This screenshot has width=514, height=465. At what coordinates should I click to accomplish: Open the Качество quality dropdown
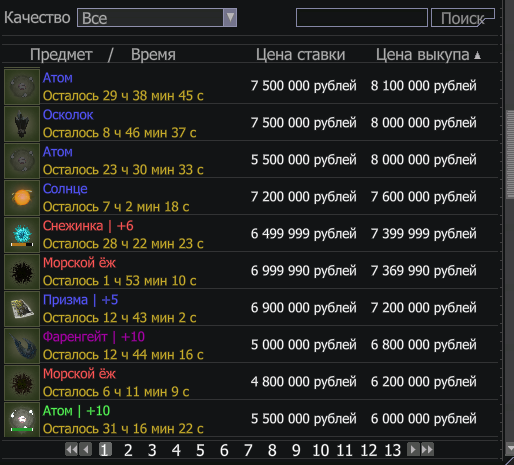(x=157, y=18)
